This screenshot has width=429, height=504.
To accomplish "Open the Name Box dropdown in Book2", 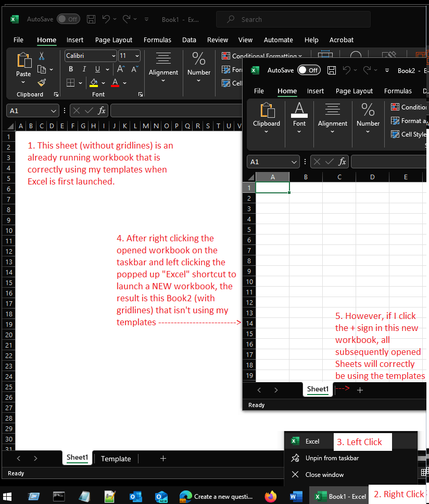I will tap(294, 162).
